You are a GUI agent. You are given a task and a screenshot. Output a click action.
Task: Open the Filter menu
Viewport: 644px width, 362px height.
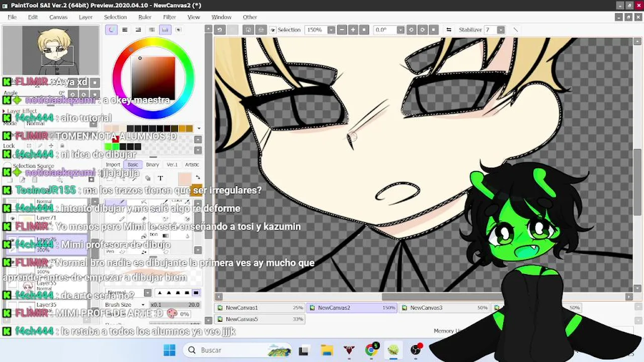[x=170, y=17]
